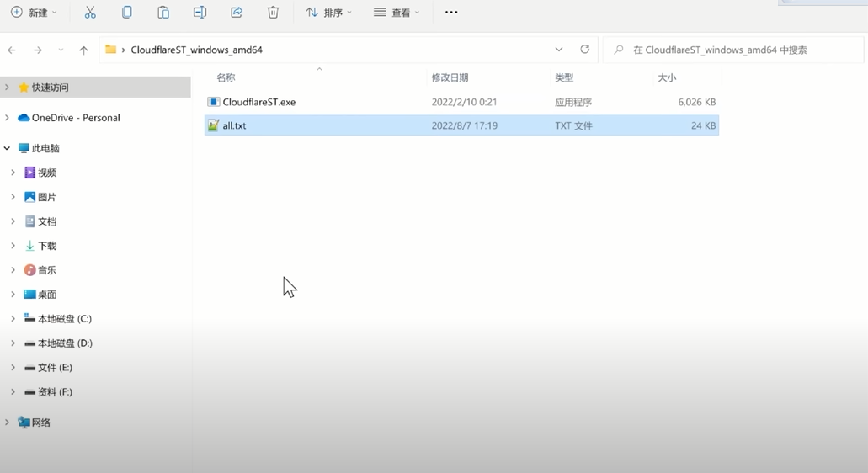Open the 新建 (New) dropdown menu

tap(34, 13)
